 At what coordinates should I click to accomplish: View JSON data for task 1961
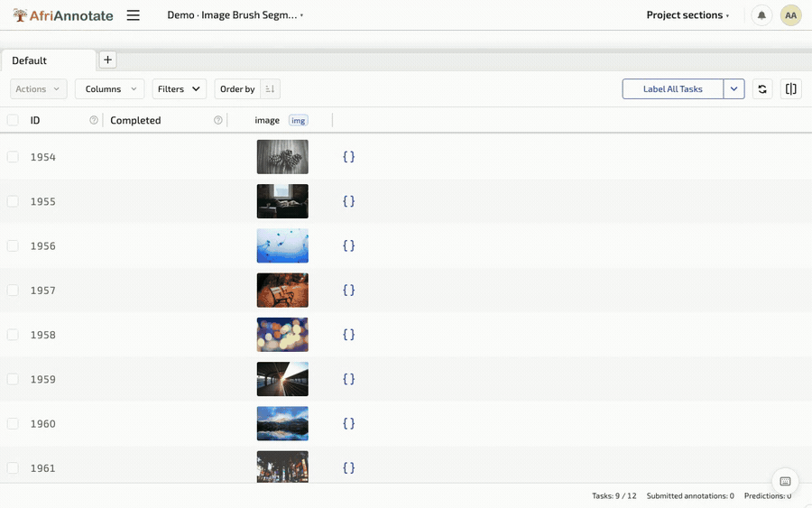[348, 467]
